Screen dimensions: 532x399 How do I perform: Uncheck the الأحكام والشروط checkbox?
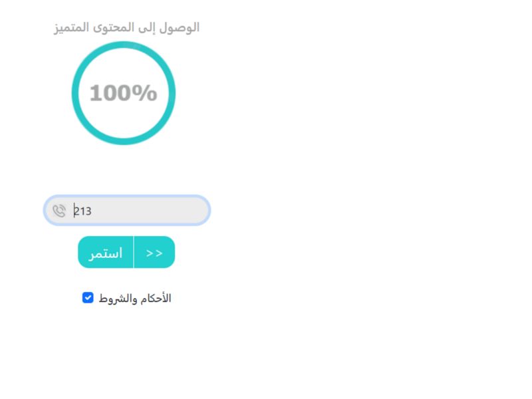tap(88, 298)
